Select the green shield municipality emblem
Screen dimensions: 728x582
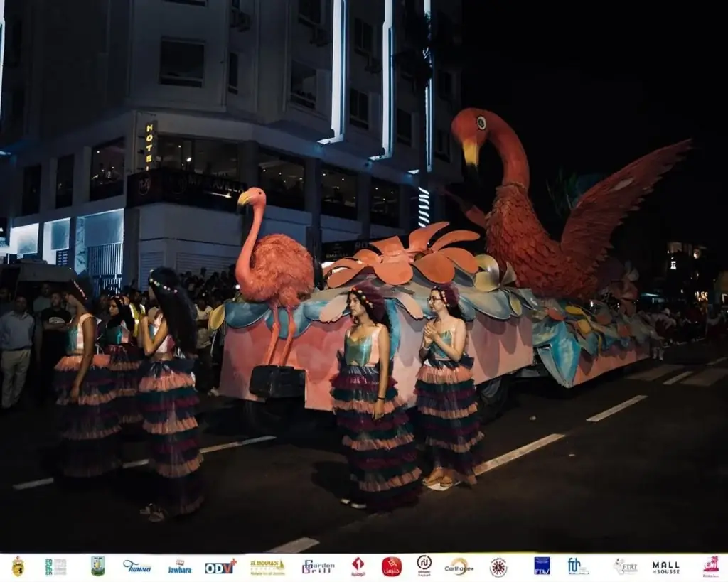(97, 566)
